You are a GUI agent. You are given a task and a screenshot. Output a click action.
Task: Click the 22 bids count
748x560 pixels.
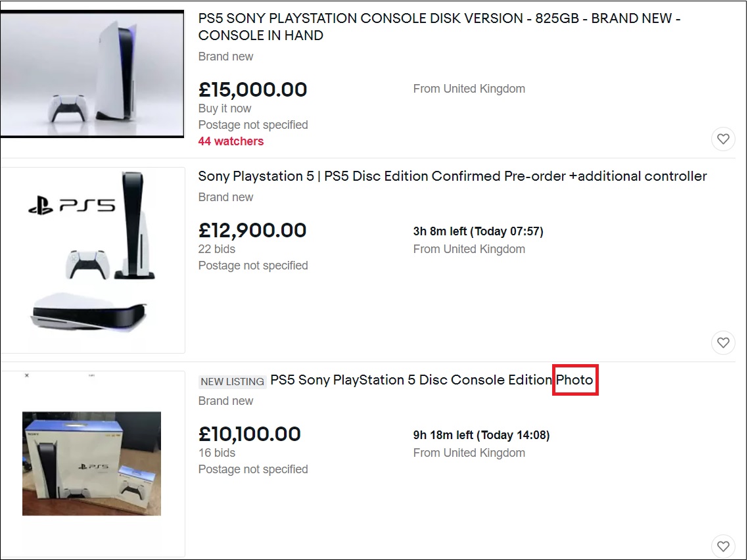216,249
